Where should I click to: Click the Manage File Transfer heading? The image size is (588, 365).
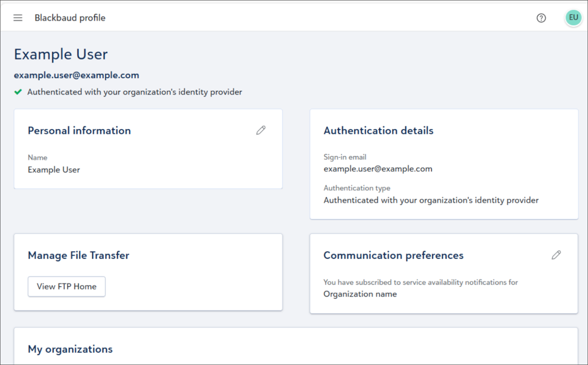pos(79,255)
